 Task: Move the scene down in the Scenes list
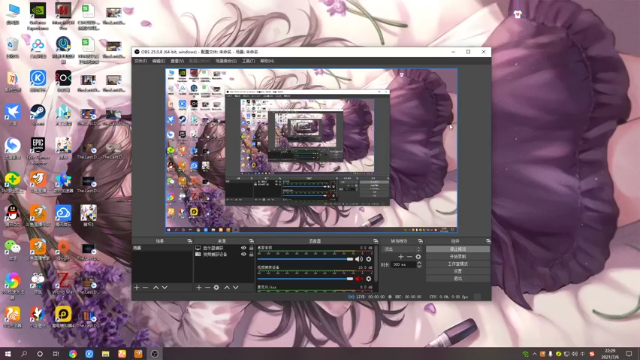[x=164, y=288]
